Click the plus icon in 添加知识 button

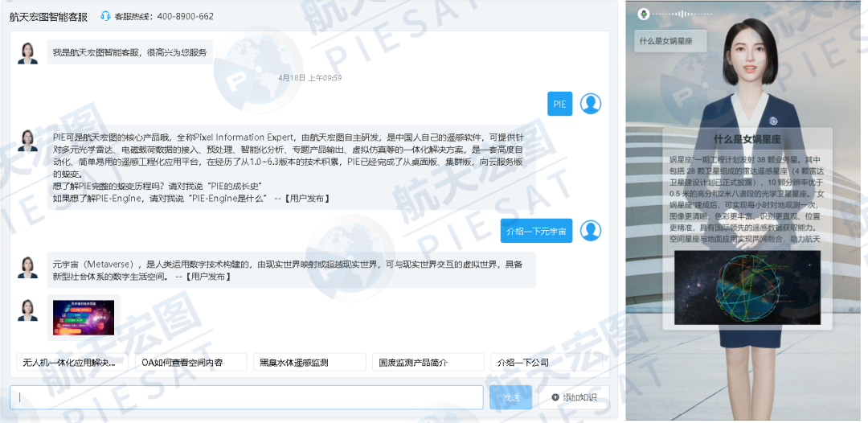(x=555, y=397)
